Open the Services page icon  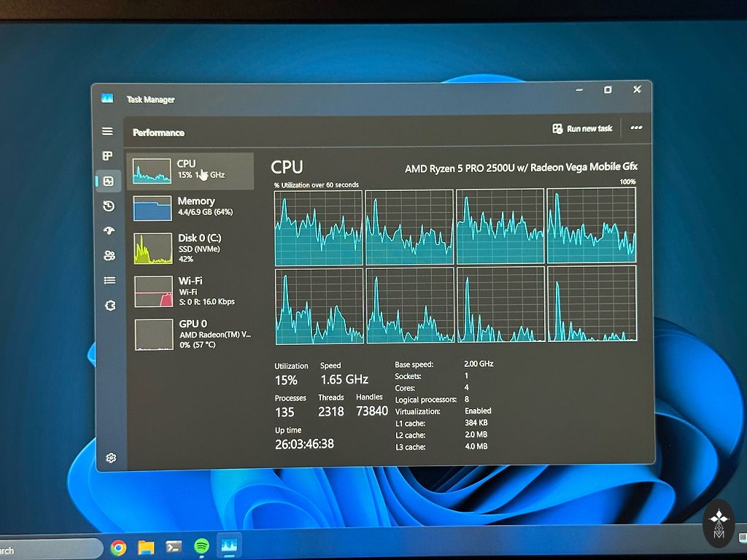tap(110, 306)
